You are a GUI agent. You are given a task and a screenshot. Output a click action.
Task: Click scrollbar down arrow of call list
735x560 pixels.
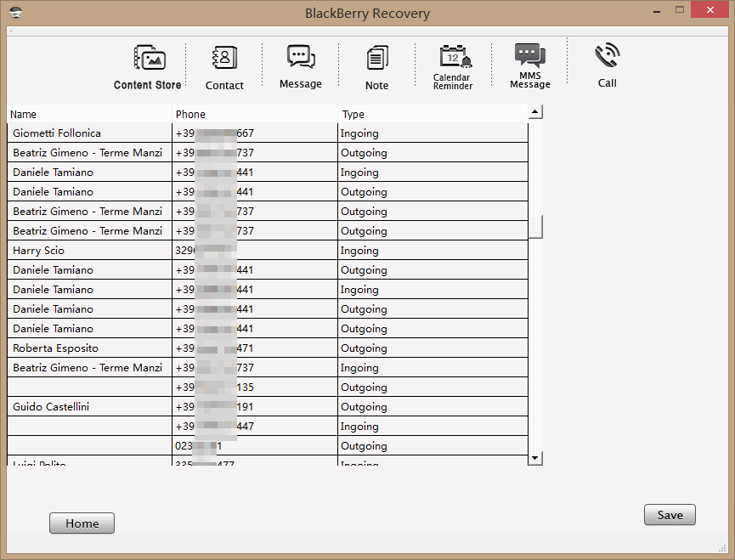[x=535, y=458]
